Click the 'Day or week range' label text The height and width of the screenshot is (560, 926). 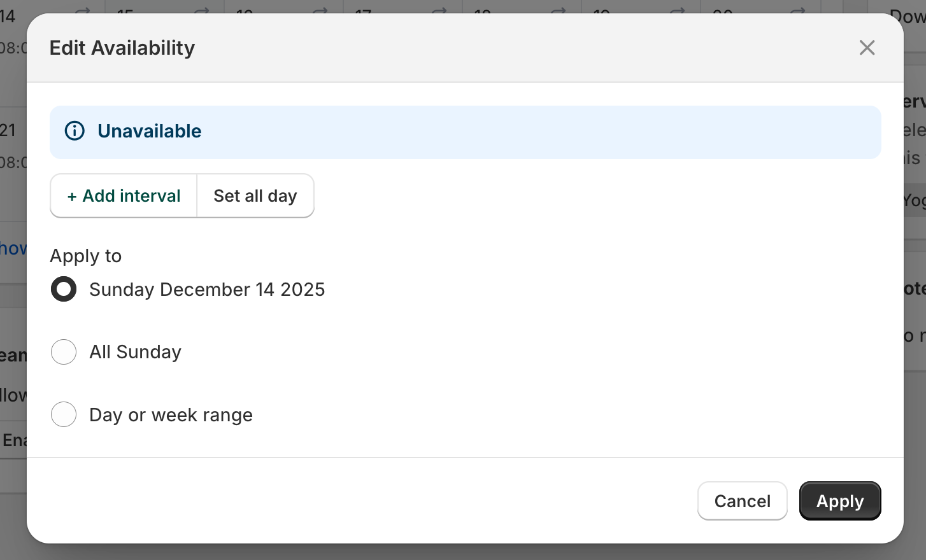pos(171,415)
